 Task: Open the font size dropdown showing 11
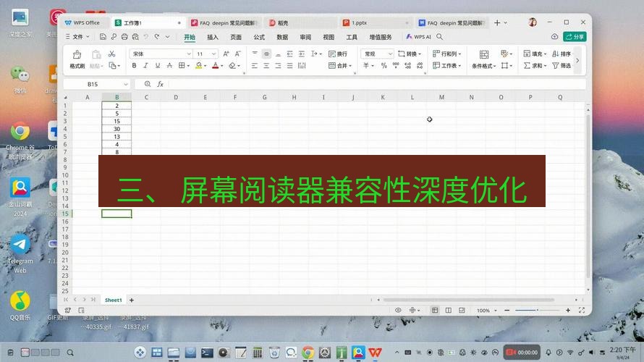tap(213, 54)
